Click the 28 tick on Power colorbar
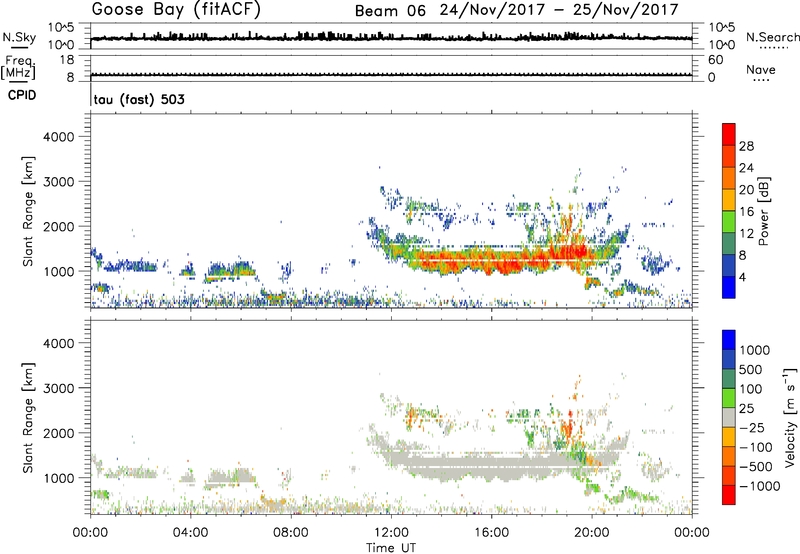This screenshot has height=554, width=800. [746, 146]
